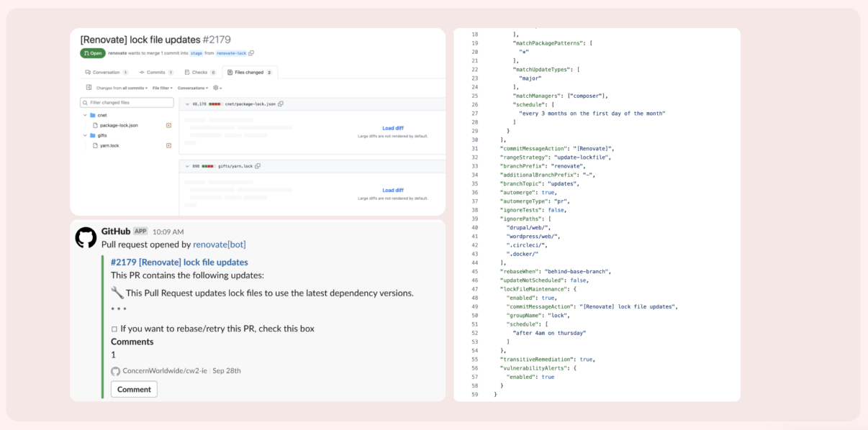The width and height of the screenshot is (868, 430).
Task: Toggle the viewed marker beside package-lock.json
Action: click(x=168, y=125)
